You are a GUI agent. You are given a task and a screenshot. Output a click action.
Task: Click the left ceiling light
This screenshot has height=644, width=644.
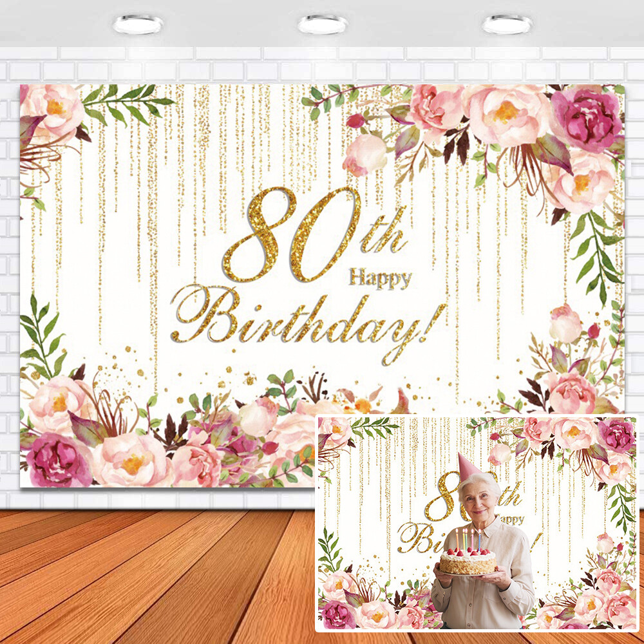pyautogui.click(x=137, y=24)
